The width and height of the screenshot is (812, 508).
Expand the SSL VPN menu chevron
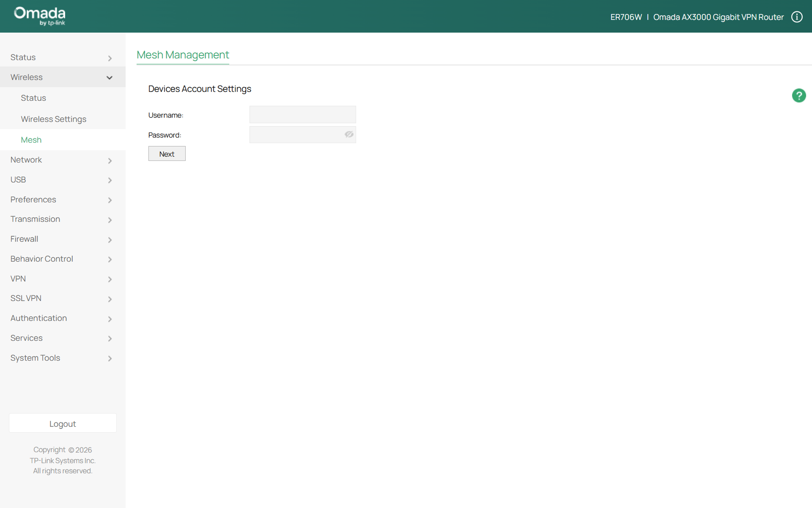[x=110, y=299]
